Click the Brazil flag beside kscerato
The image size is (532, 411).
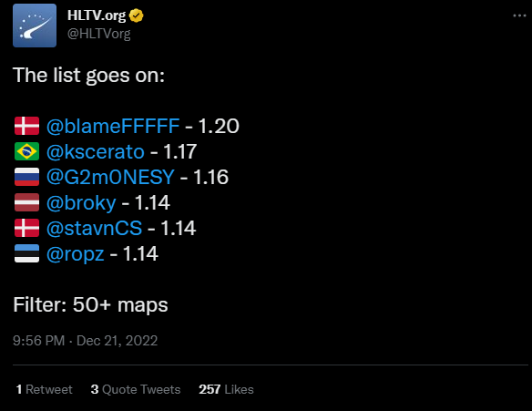tap(26, 151)
